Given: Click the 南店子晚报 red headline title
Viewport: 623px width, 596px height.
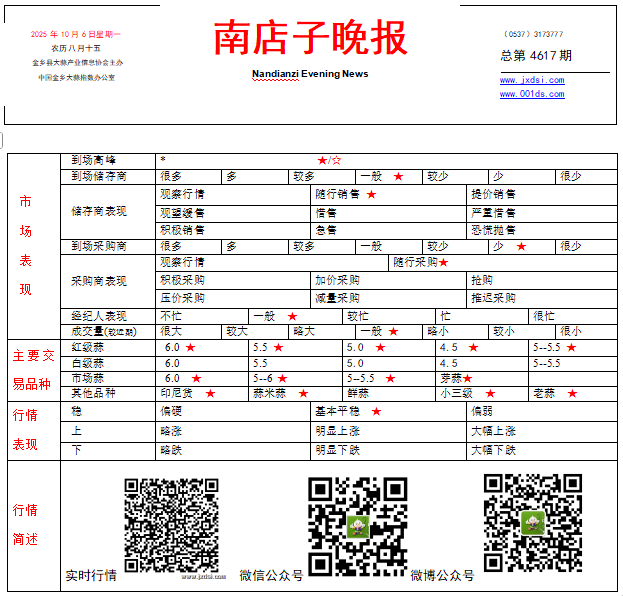Looking at the screenshot, I should click(x=310, y=39).
